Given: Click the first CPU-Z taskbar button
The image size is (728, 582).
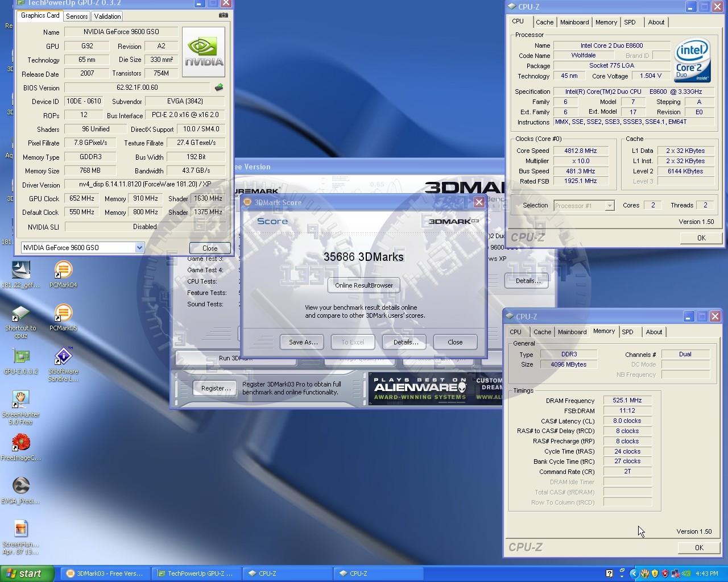Looking at the screenshot, I should 287,573.
